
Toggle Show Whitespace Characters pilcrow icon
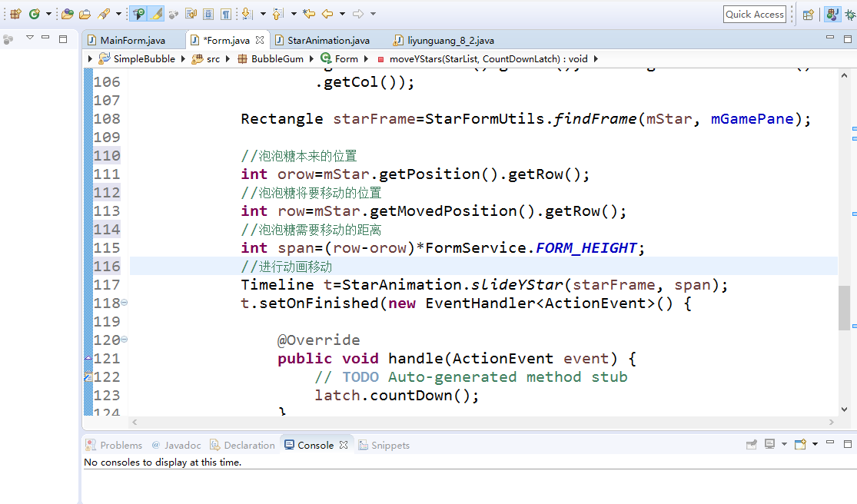226,14
